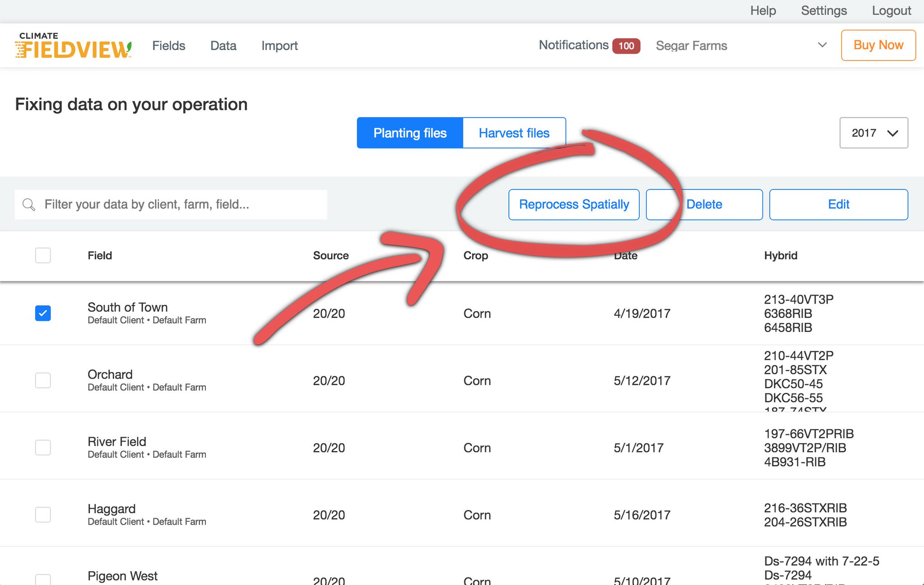The width and height of the screenshot is (924, 585).
Task: Open the 2017 year selector
Action: pos(873,133)
